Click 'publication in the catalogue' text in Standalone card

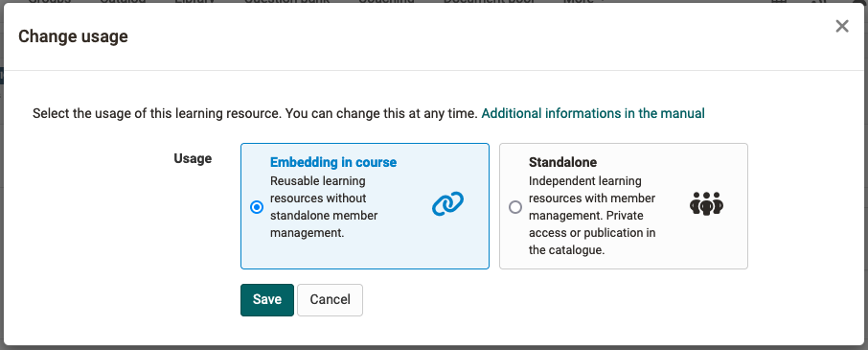[592, 241]
